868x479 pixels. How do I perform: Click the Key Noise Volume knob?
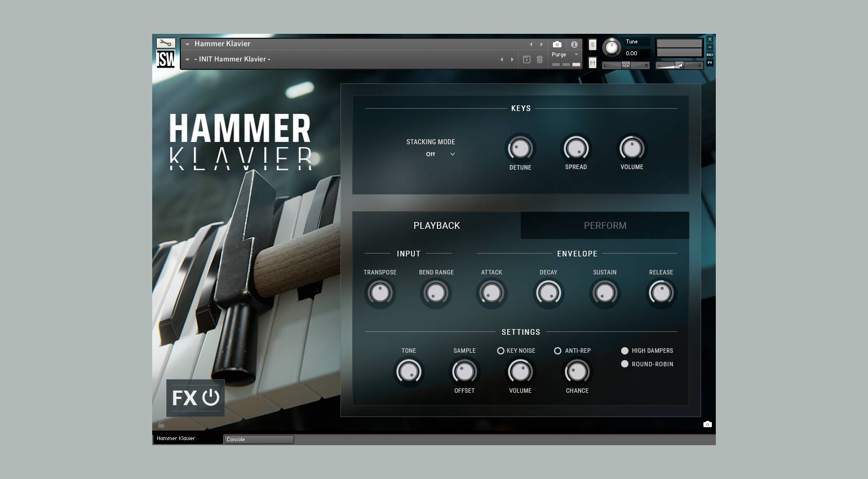coord(520,372)
